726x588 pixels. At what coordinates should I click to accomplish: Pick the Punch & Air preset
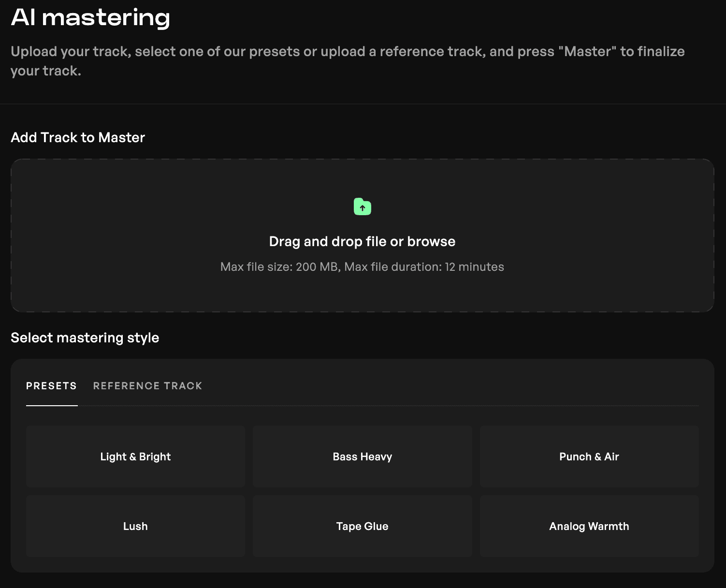(x=589, y=456)
